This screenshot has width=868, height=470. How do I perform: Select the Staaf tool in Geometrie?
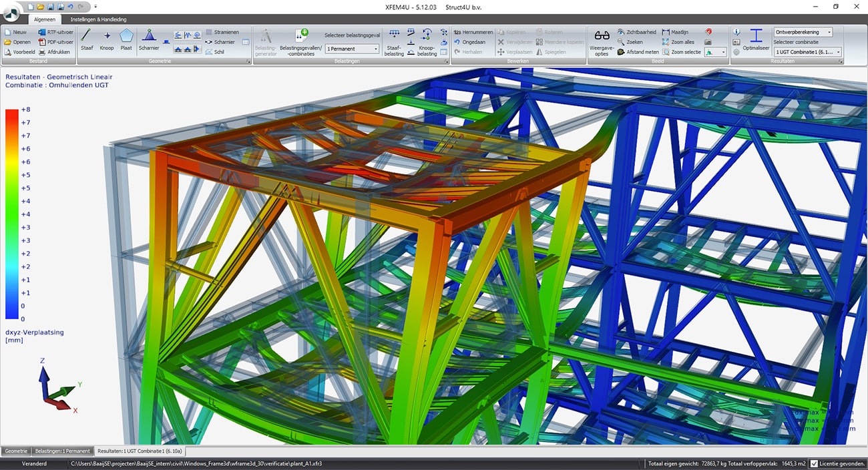click(x=86, y=41)
